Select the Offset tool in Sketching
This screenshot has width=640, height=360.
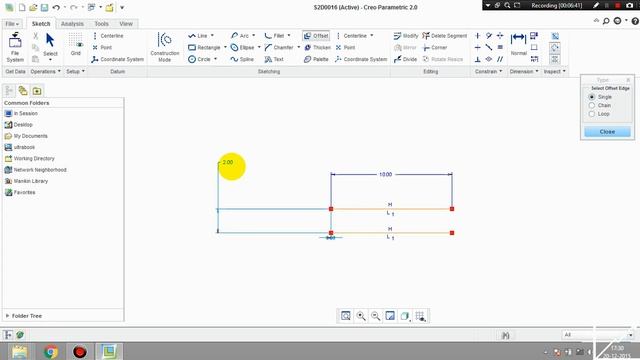point(316,36)
